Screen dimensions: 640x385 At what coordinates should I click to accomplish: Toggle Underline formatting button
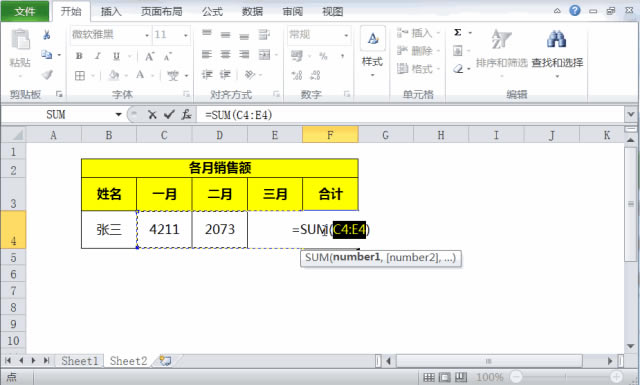[x=116, y=56]
